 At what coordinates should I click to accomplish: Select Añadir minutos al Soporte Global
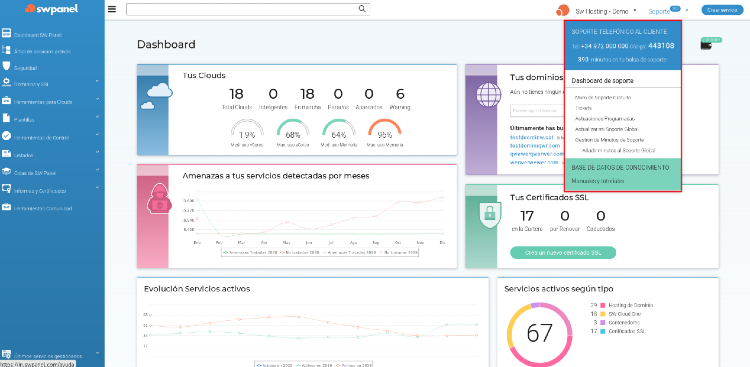[619, 150]
